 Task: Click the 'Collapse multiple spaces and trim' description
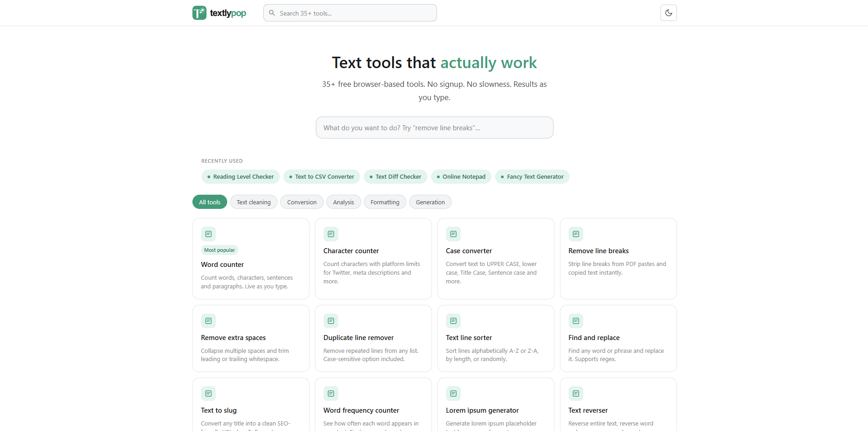[x=245, y=355]
